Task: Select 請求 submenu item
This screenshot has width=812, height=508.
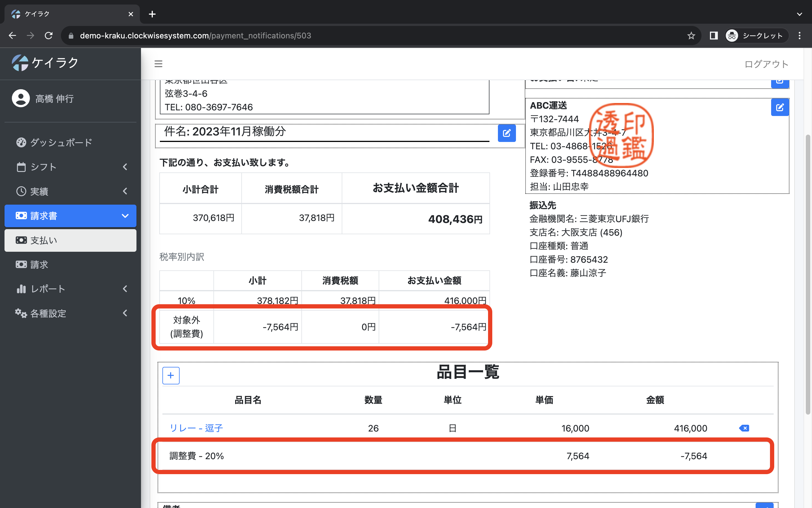Action: click(x=70, y=265)
